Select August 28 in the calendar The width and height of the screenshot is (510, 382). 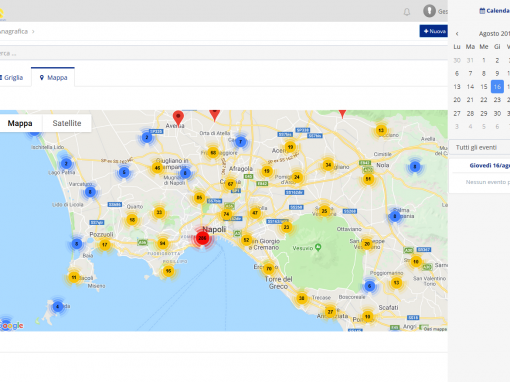(x=470, y=113)
